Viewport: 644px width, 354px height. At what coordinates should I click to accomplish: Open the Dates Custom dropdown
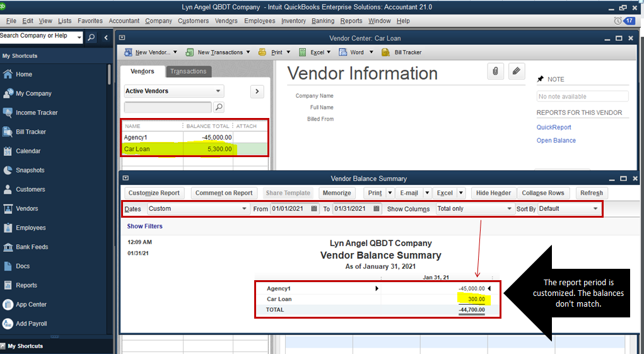click(x=197, y=209)
